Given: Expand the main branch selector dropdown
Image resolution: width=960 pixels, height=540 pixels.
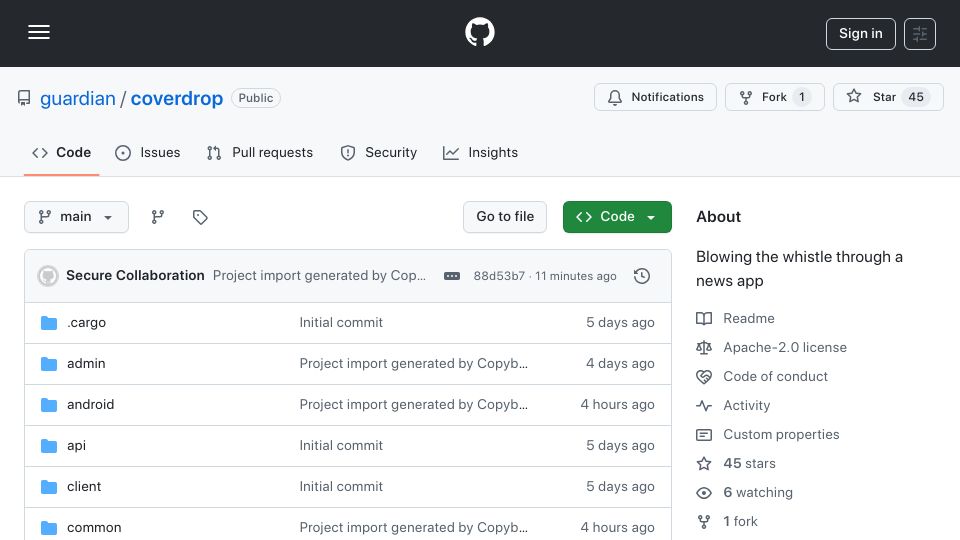Looking at the screenshot, I should (x=77, y=217).
